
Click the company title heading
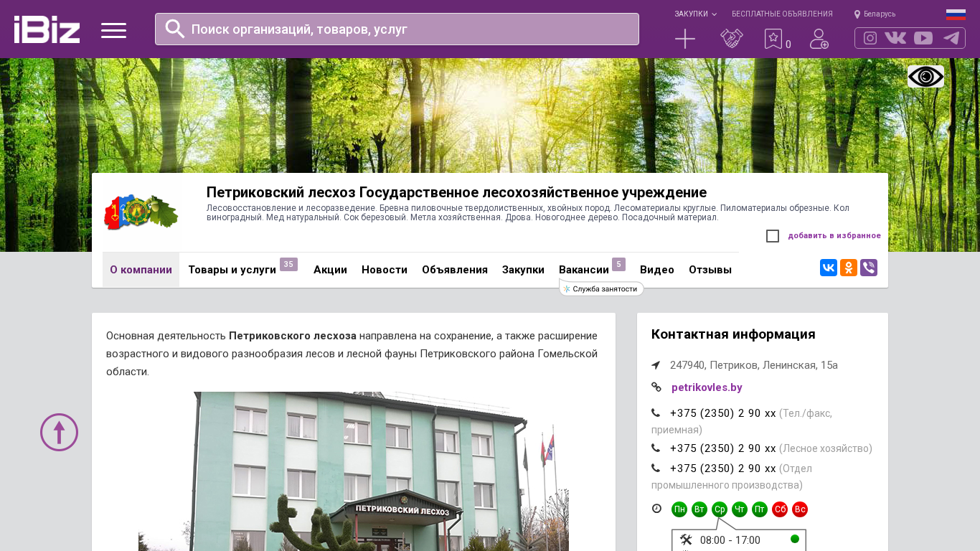456,192
